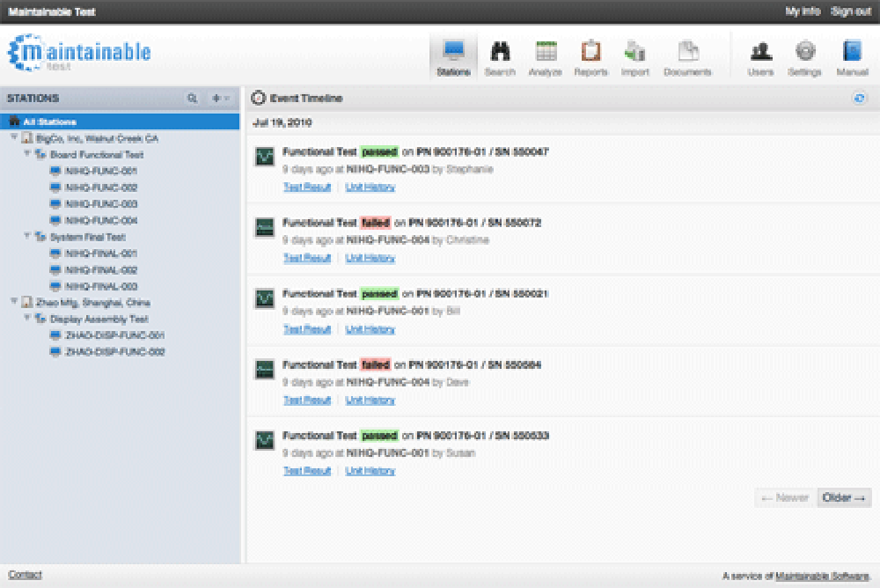
Task: Collapse the System Final Test group
Action: click(27, 236)
